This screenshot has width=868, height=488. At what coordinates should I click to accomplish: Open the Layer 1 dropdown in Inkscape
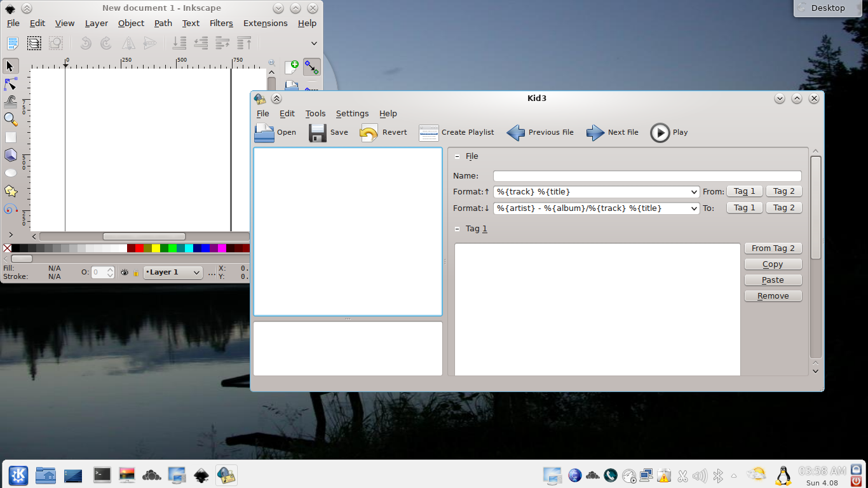point(173,272)
